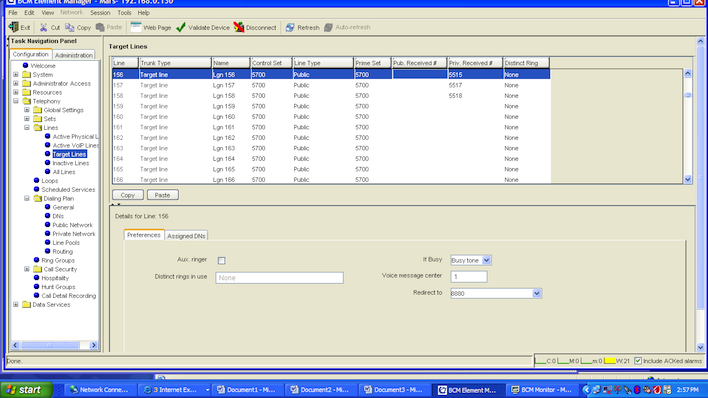Open the Edit menu
The width and height of the screenshot is (708, 398).
(x=29, y=13)
